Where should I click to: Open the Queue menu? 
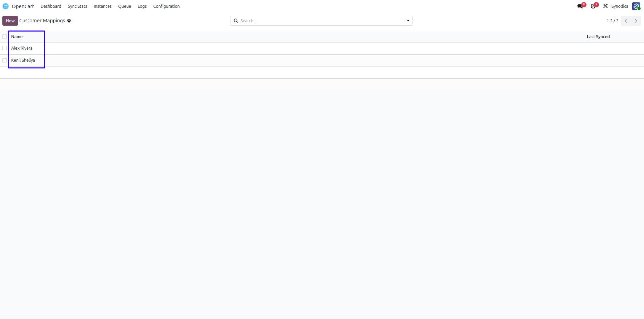(125, 6)
